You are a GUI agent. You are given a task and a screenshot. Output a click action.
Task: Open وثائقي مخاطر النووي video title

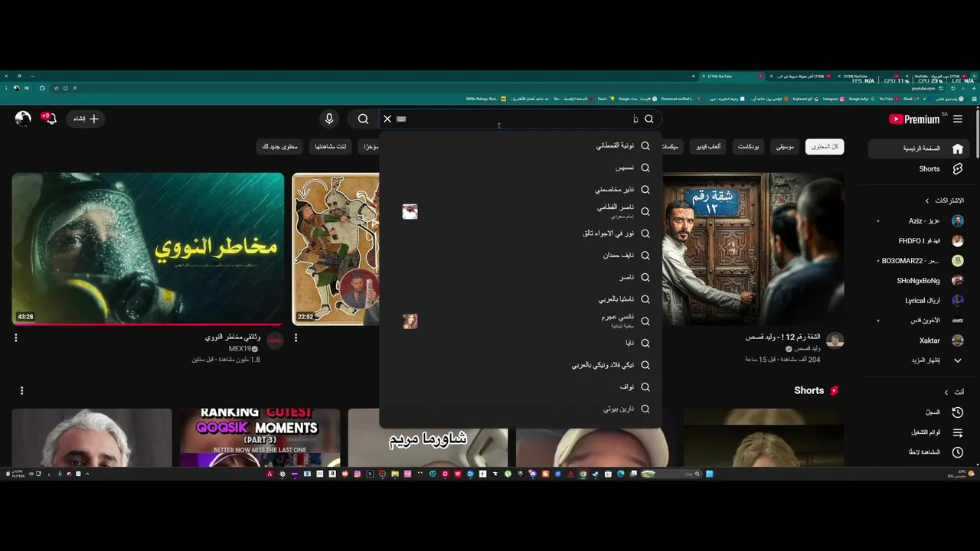coord(234,337)
